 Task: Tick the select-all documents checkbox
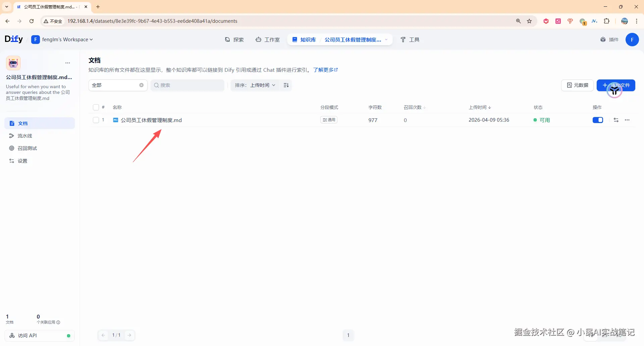96,107
